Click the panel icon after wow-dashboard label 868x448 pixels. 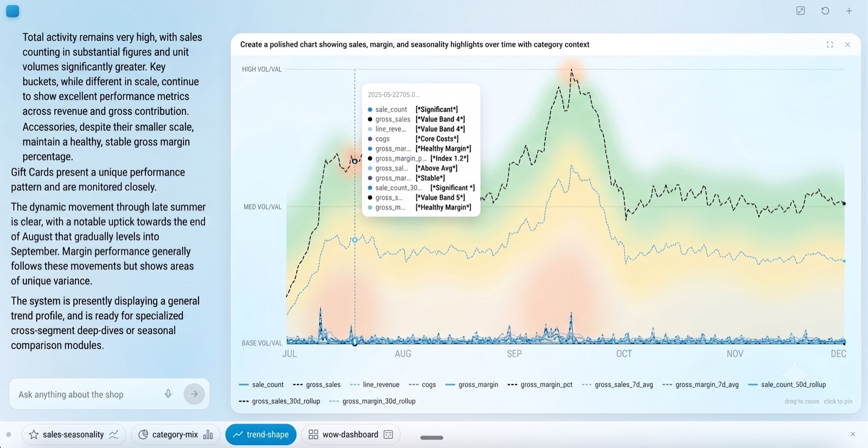coord(388,434)
